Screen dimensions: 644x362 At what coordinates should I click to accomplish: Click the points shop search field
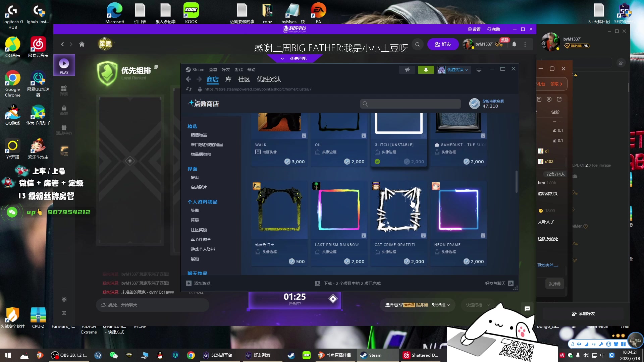click(x=411, y=104)
